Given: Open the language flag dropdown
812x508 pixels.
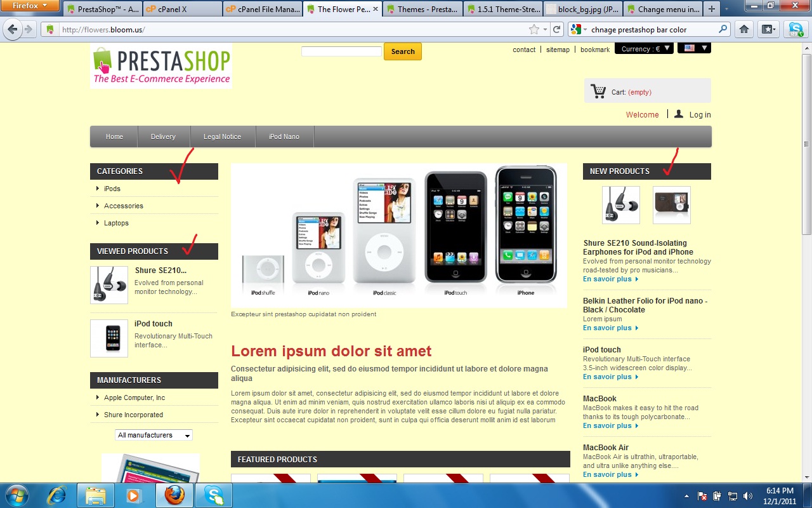Looking at the screenshot, I should (694, 48).
